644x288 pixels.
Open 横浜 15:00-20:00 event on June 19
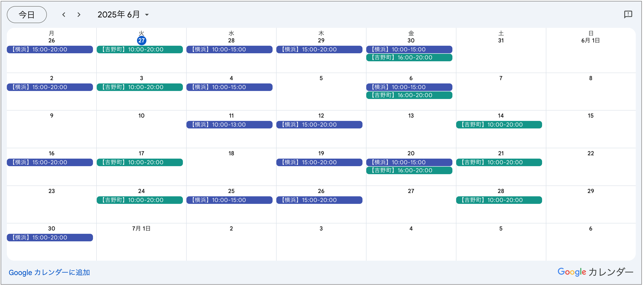tap(319, 162)
